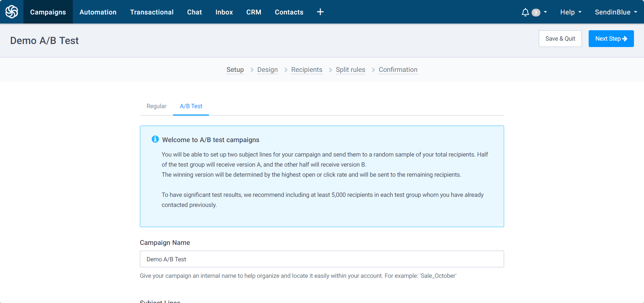Navigate to the CRM section
Image resolution: width=644 pixels, height=303 pixels.
(254, 12)
